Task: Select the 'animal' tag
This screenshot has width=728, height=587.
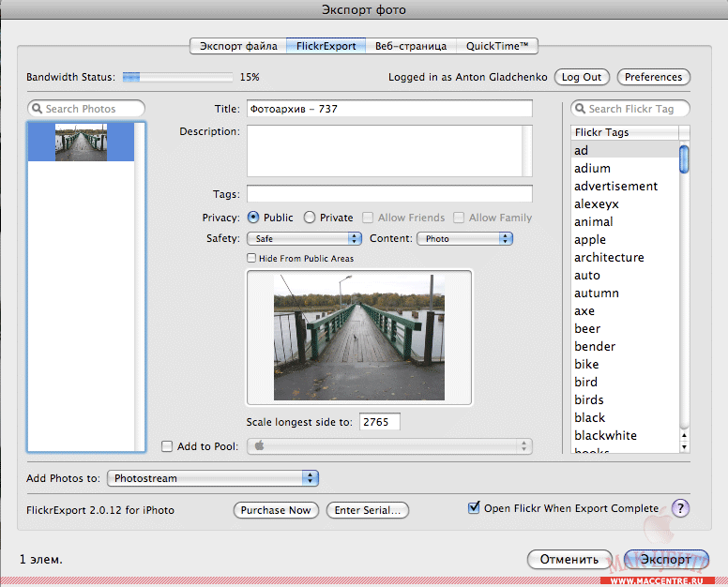Action: 625,222
